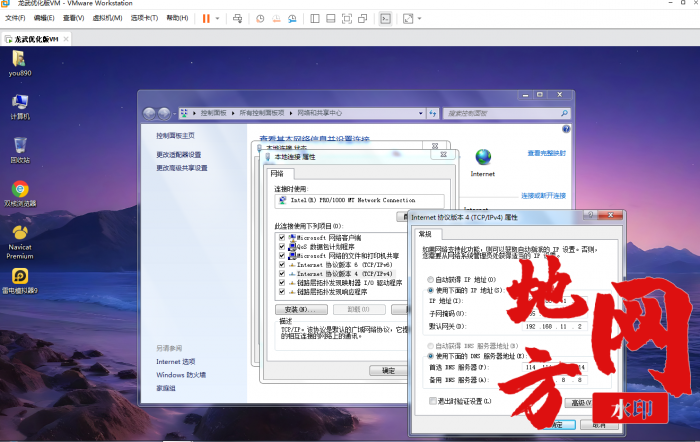
Task: Click the Unity mode icon
Action: (x=363, y=19)
